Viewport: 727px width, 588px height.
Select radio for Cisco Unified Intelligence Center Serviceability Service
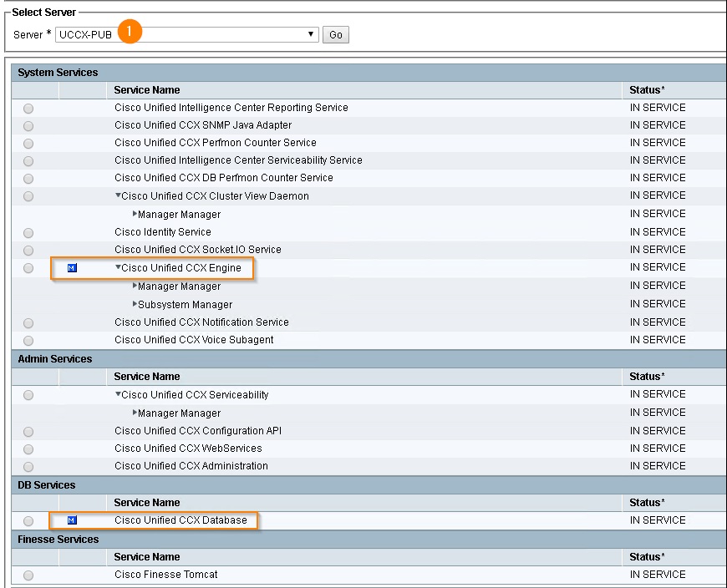(x=28, y=161)
